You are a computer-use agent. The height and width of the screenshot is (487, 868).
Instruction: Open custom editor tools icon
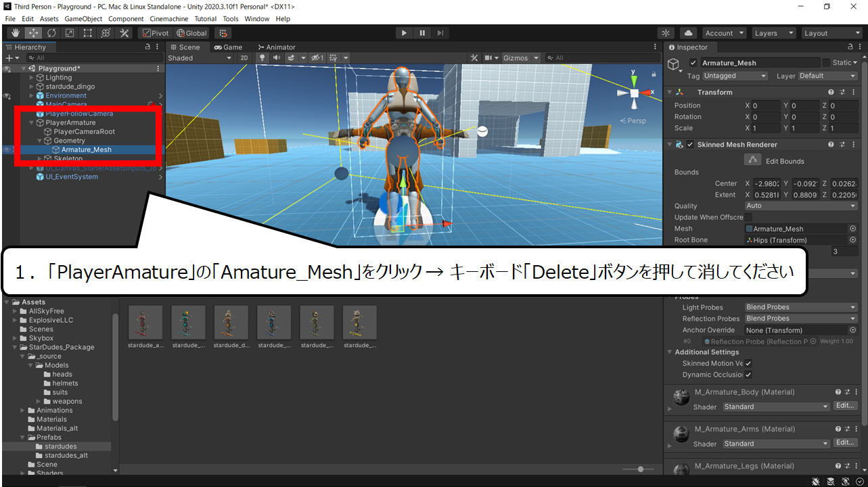(124, 33)
